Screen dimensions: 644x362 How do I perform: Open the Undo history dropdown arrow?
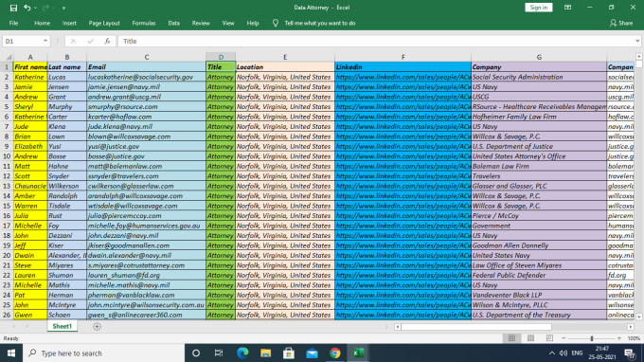(35, 9)
